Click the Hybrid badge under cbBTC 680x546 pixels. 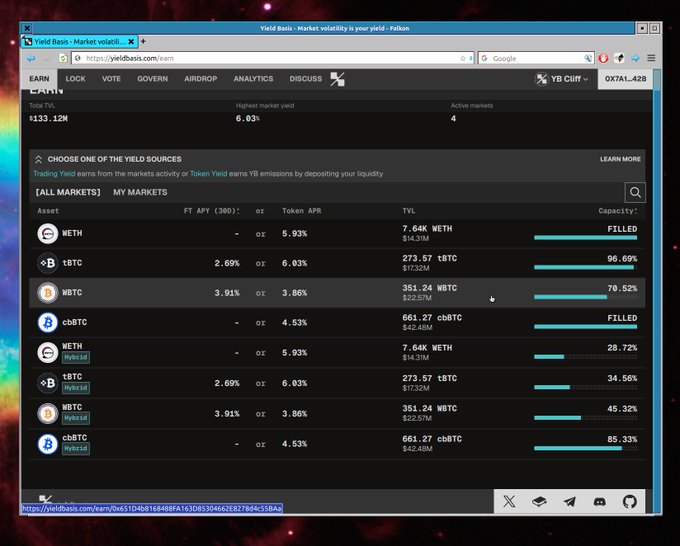(76, 448)
